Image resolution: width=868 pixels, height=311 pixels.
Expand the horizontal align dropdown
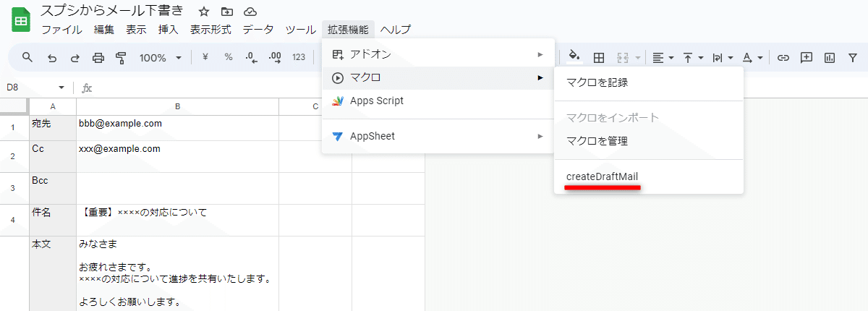[x=663, y=58]
